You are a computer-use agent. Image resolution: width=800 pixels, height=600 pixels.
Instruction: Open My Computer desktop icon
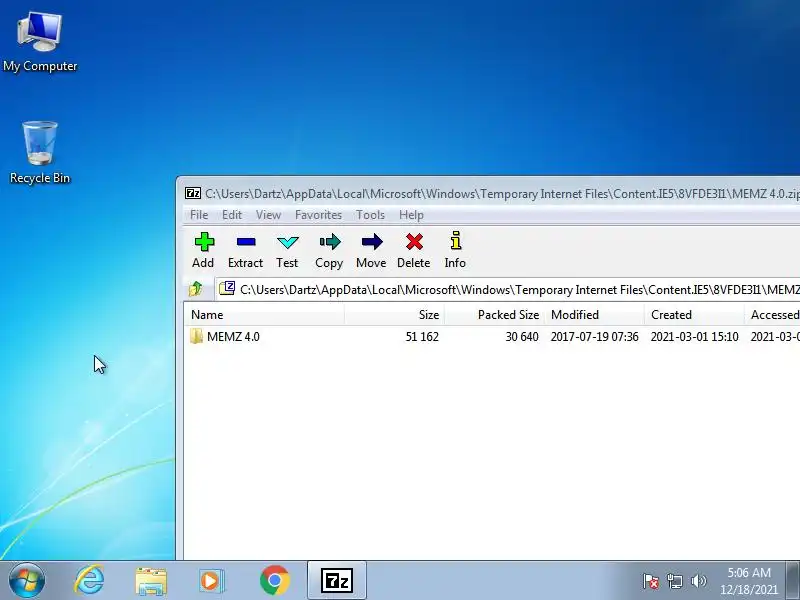coord(40,41)
